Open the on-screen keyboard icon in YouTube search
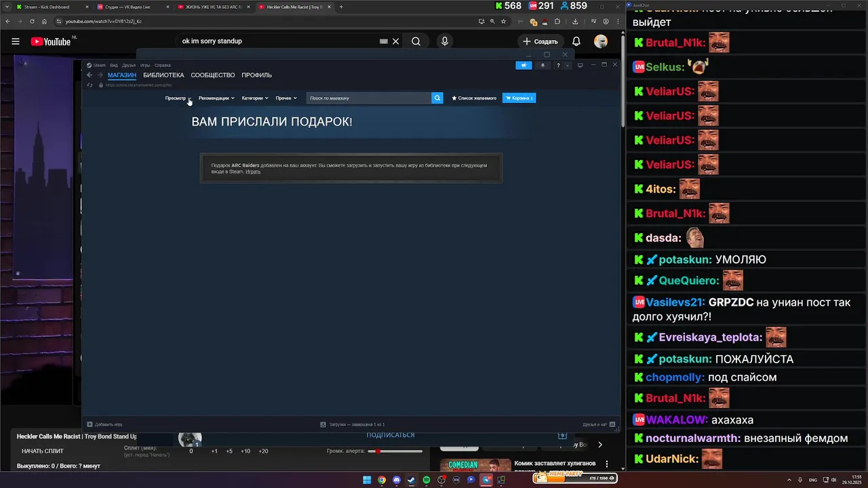 click(x=384, y=41)
